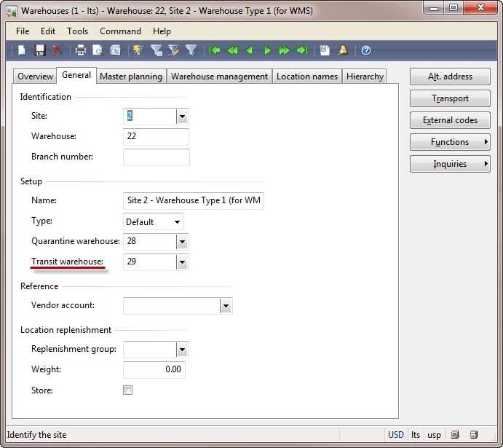Click the Print icon in toolbar
Image resolution: width=503 pixels, height=448 pixels.
tap(81, 50)
